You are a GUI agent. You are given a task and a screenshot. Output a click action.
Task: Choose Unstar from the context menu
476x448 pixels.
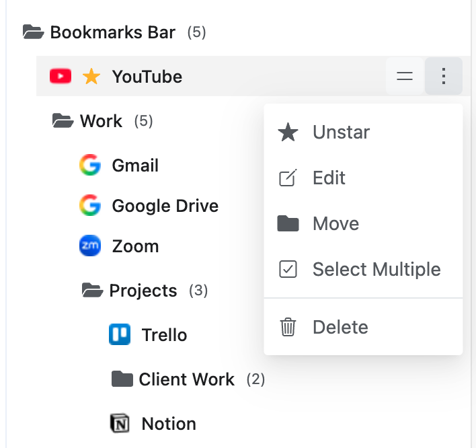tap(363, 132)
